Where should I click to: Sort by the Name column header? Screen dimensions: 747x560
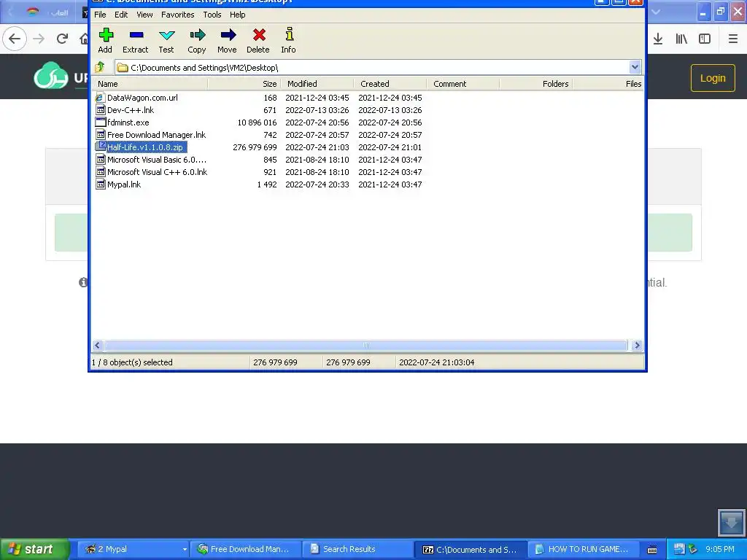pyautogui.click(x=150, y=84)
